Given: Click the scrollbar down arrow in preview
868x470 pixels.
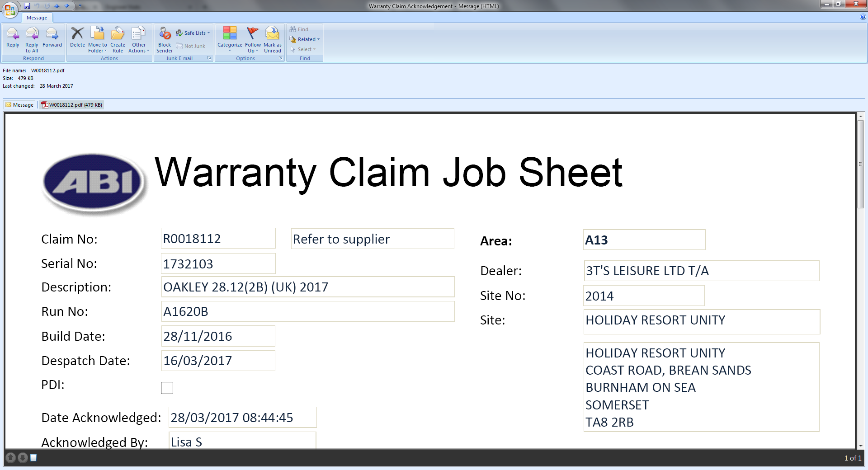Looking at the screenshot, I should [x=860, y=446].
